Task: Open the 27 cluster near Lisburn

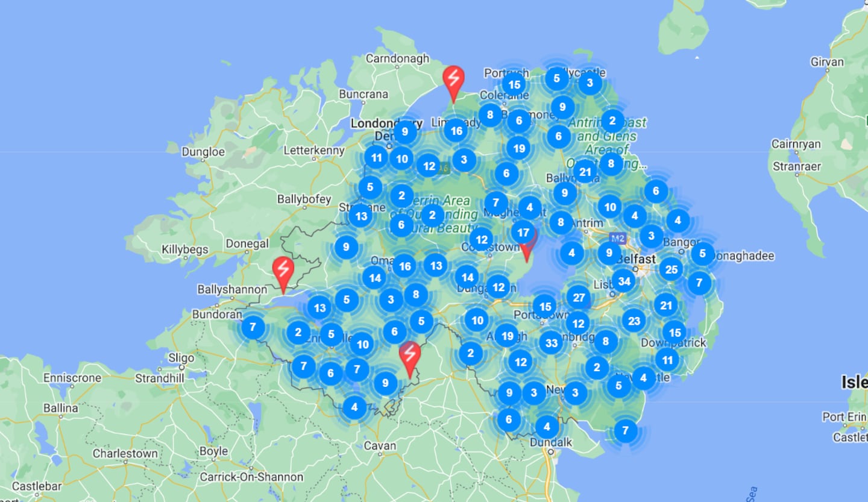Action: 579,297
